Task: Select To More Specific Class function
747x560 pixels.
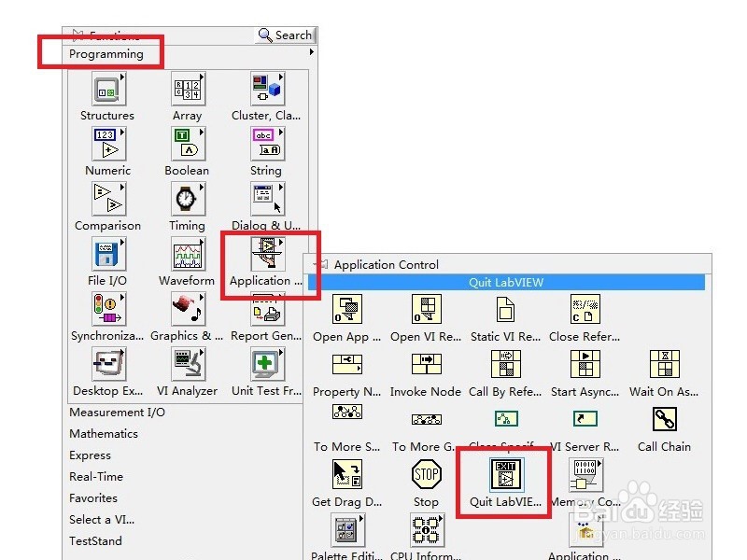Action: pyautogui.click(x=346, y=412)
